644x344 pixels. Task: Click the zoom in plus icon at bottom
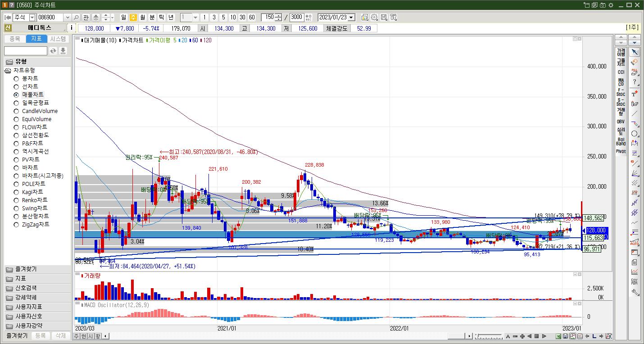[522, 336]
